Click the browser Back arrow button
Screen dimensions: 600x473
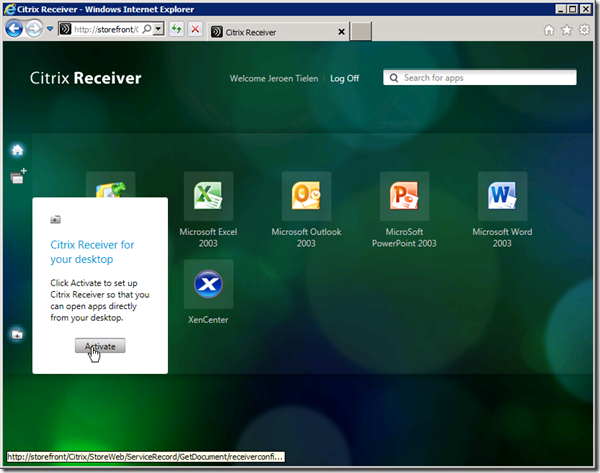pos(14,29)
